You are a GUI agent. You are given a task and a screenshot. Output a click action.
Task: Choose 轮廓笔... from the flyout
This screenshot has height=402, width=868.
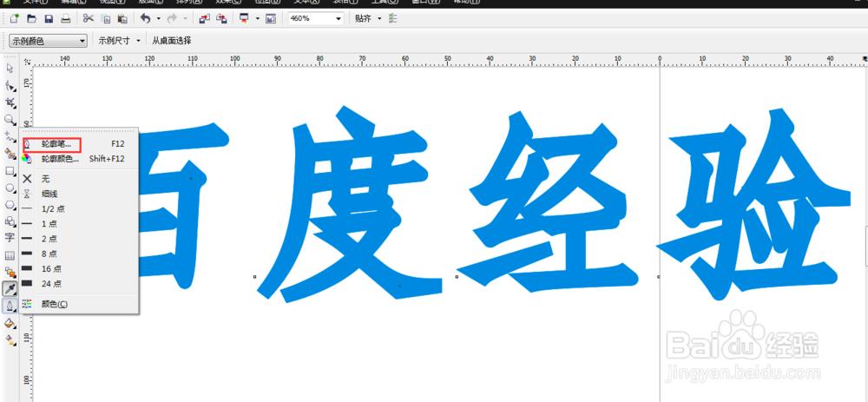click(79, 144)
